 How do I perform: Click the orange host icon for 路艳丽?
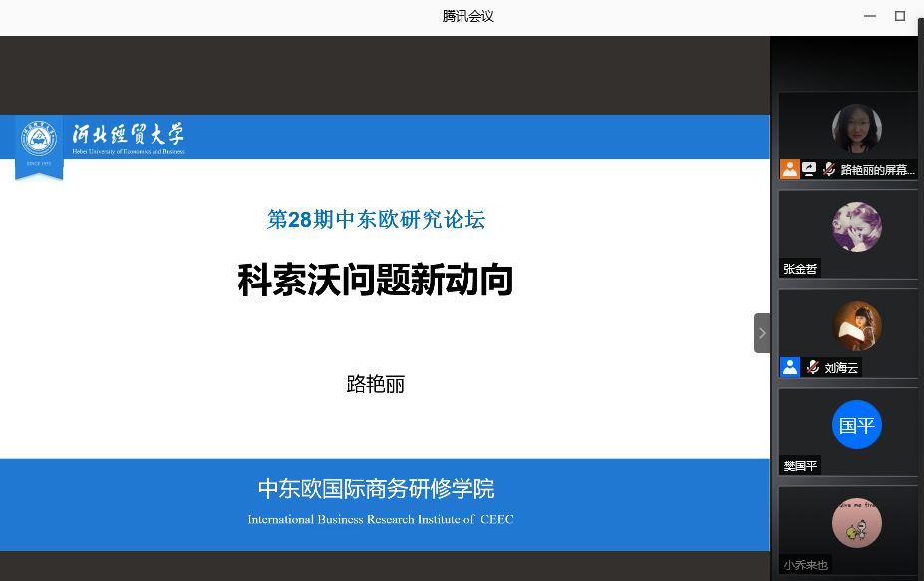tap(790, 169)
